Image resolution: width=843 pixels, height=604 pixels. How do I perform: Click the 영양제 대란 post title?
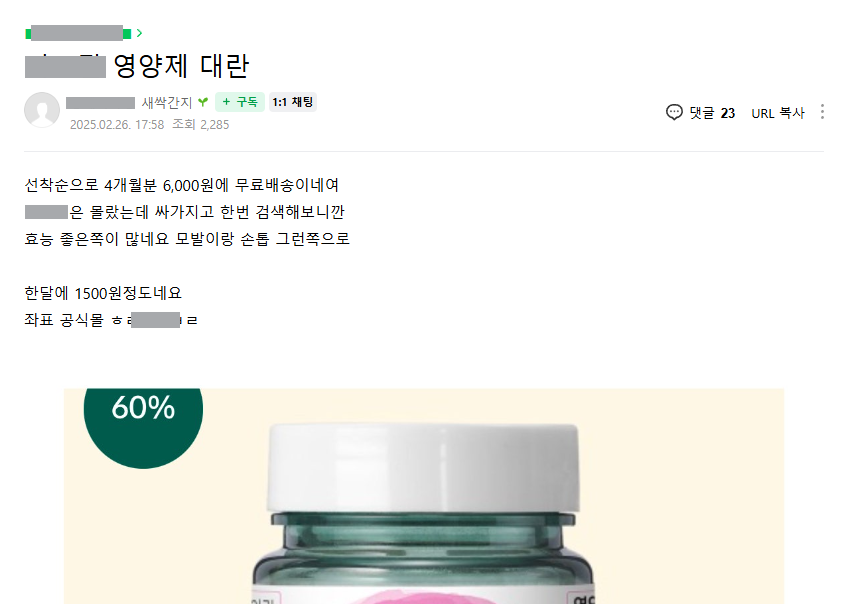181,66
